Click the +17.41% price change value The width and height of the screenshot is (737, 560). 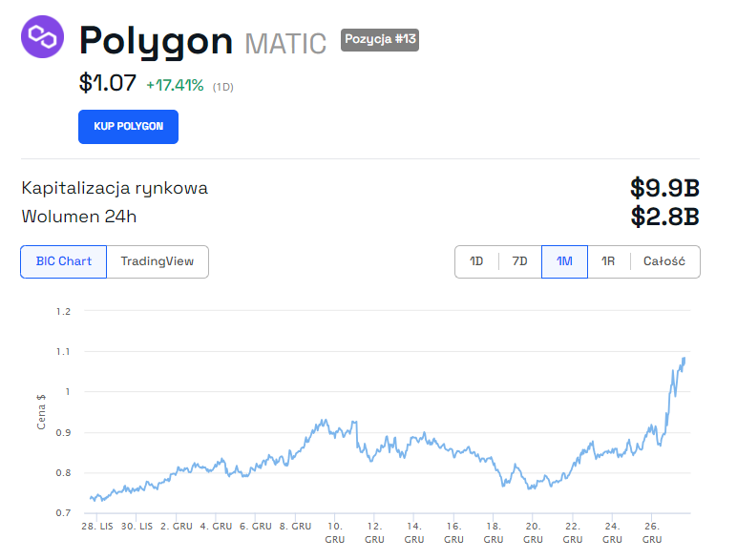pos(175,85)
